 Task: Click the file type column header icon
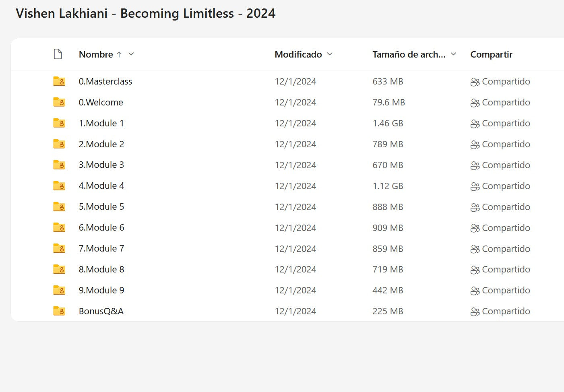point(58,54)
